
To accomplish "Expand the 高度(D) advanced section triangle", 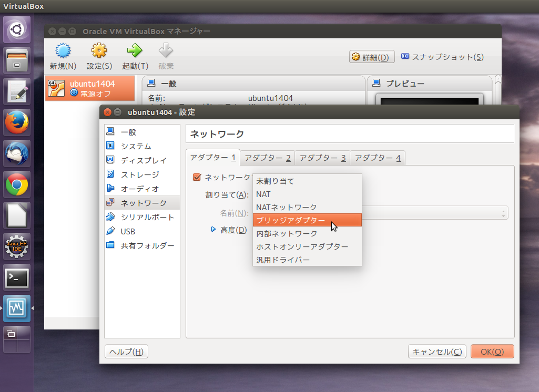I will point(213,229).
